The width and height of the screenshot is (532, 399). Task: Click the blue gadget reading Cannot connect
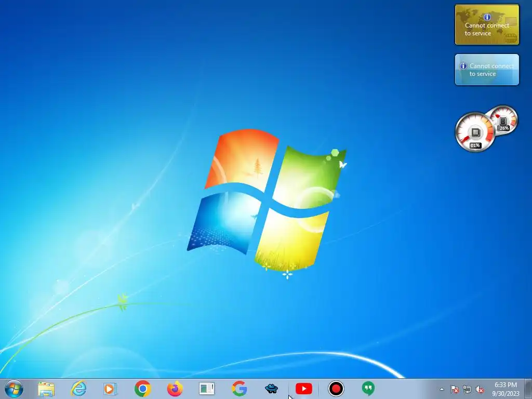[x=487, y=70]
